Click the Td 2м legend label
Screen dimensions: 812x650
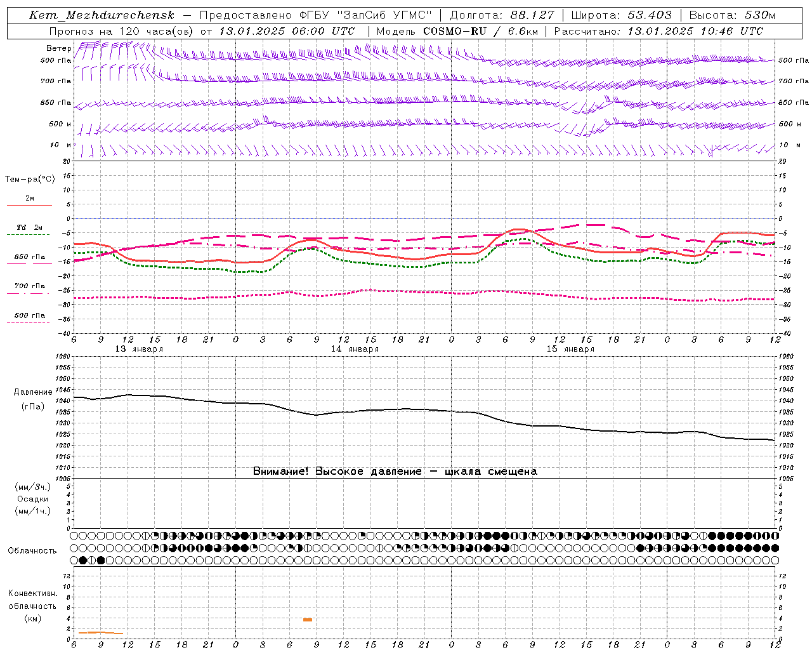coord(30,227)
